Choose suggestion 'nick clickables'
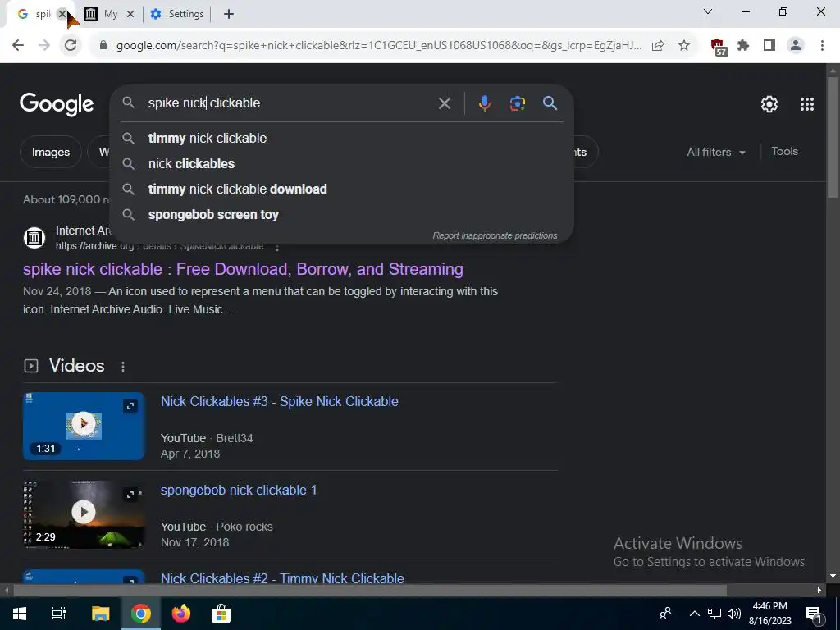The width and height of the screenshot is (840, 630). [x=342, y=163]
